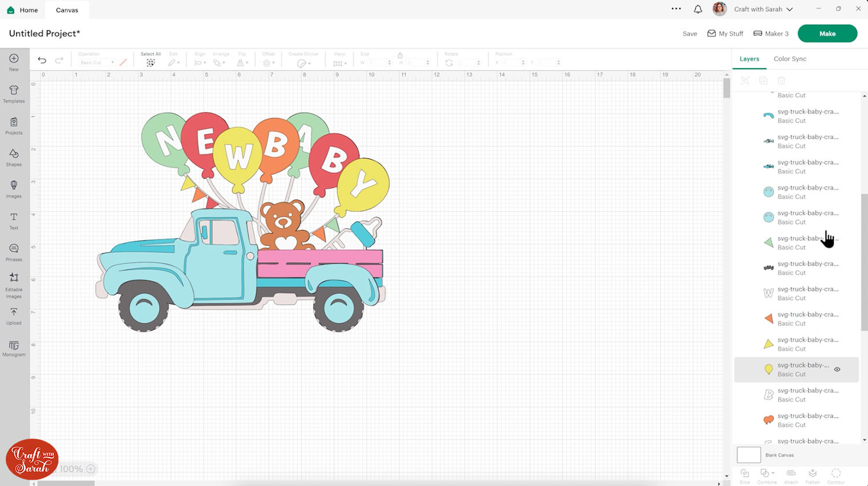Click the notifications bell
This screenshot has height=486, width=868.
(x=698, y=9)
